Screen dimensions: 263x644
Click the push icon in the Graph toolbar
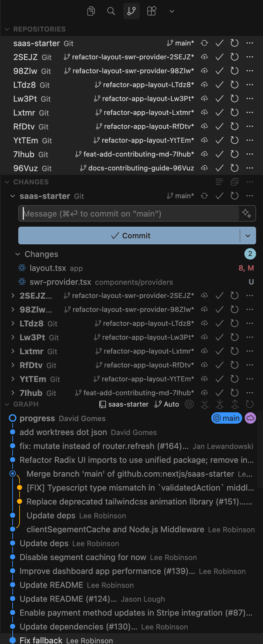[234, 404]
